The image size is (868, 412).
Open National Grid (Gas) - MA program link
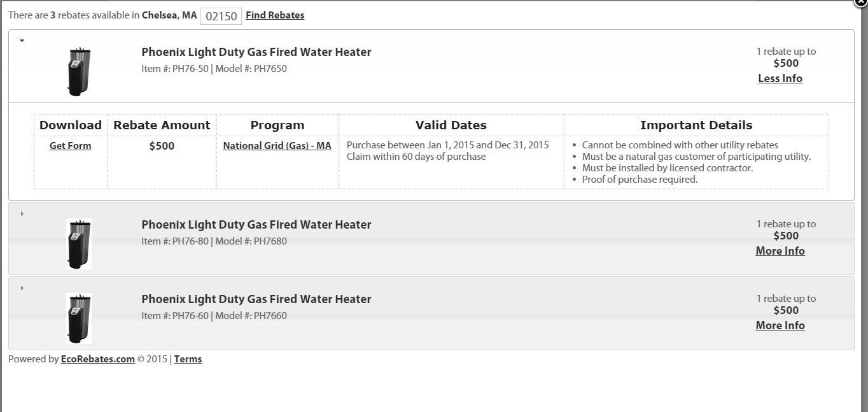(277, 146)
